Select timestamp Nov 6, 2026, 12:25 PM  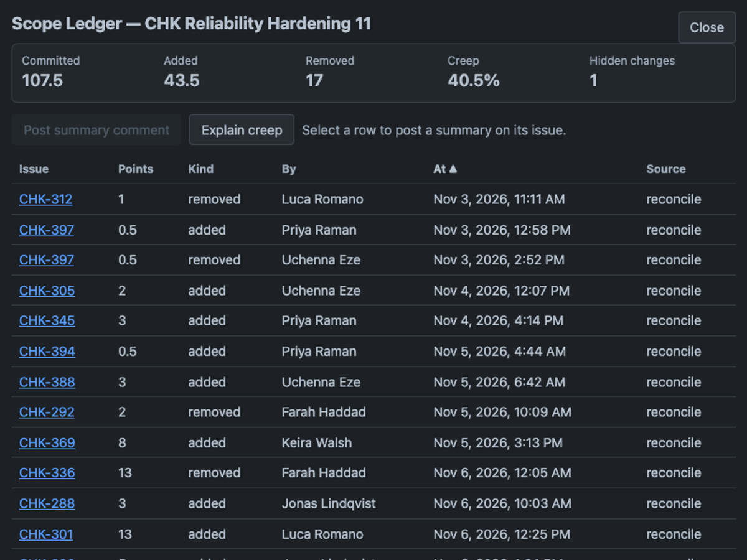click(x=502, y=534)
